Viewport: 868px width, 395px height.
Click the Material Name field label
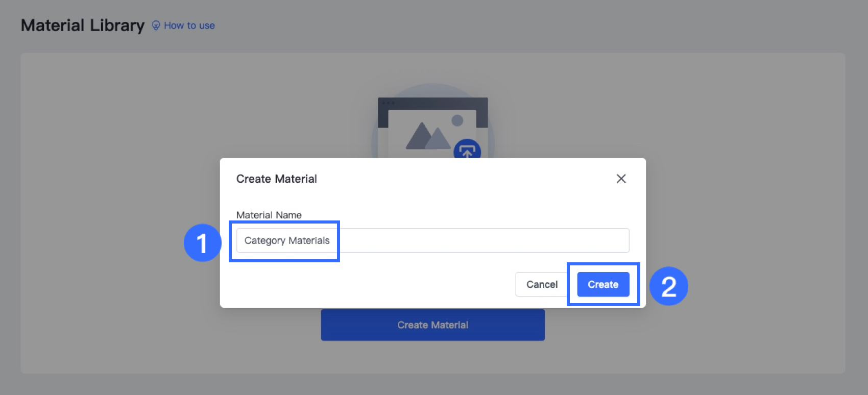(269, 215)
